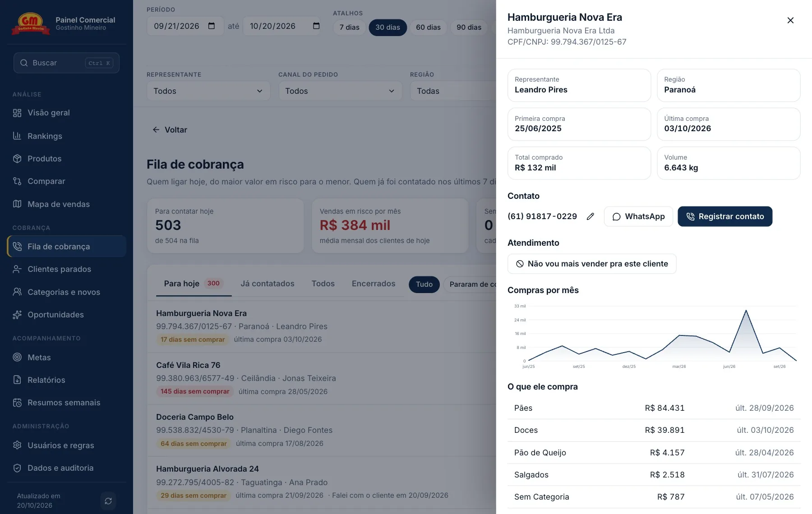This screenshot has height=514, width=812.
Task: Select the 30 dias shortcut
Action: coord(388,28)
